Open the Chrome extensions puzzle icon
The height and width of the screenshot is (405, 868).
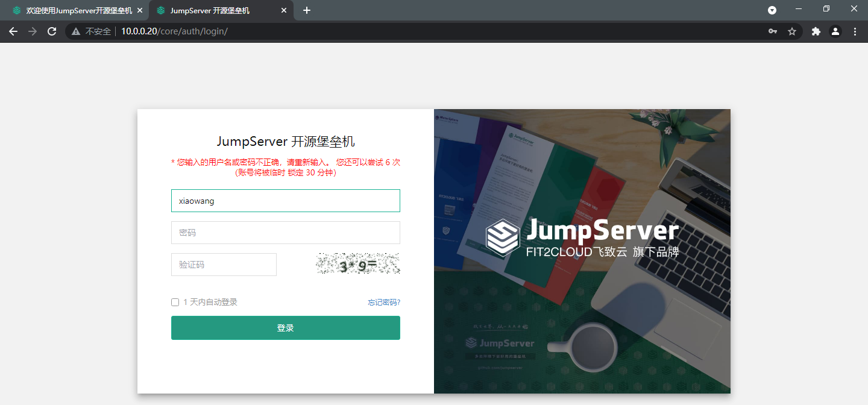816,31
